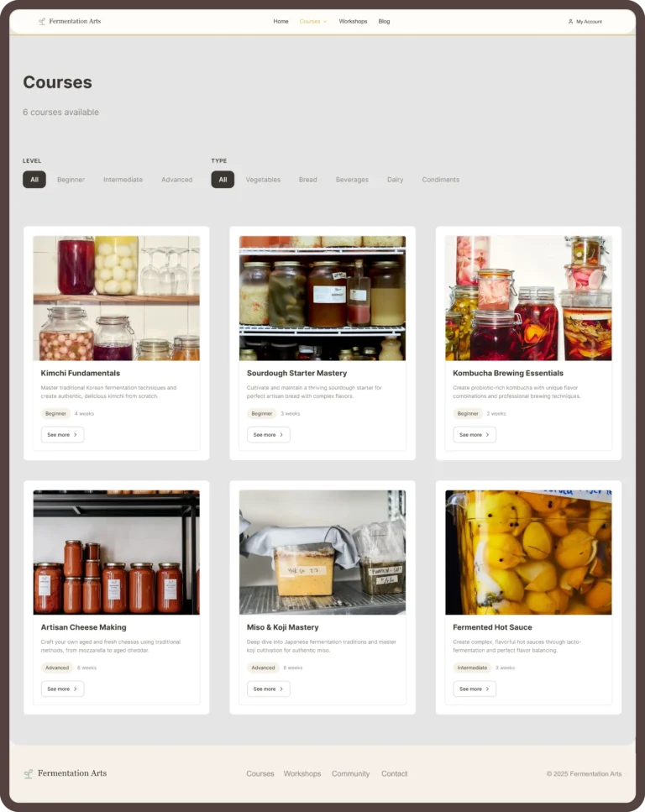The width and height of the screenshot is (645, 812).
Task: Expand the Courses dropdown chevron in navbar
Action: click(x=325, y=22)
